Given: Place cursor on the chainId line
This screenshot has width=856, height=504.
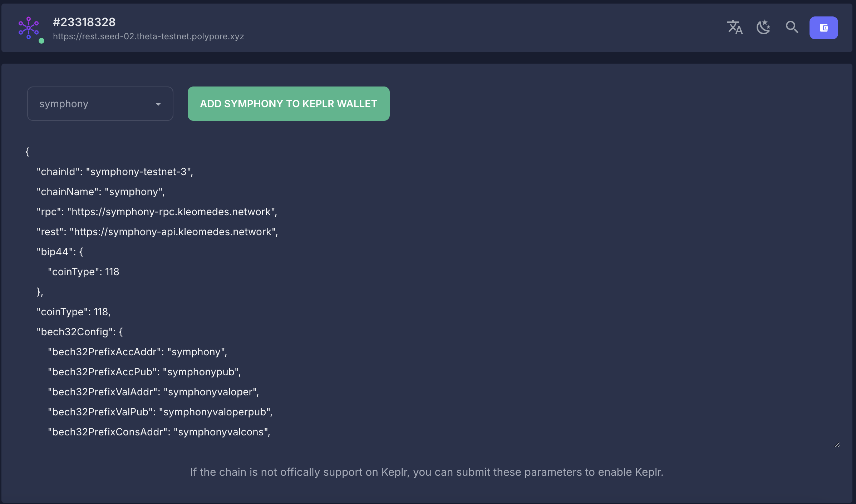Looking at the screenshot, I should (115, 172).
